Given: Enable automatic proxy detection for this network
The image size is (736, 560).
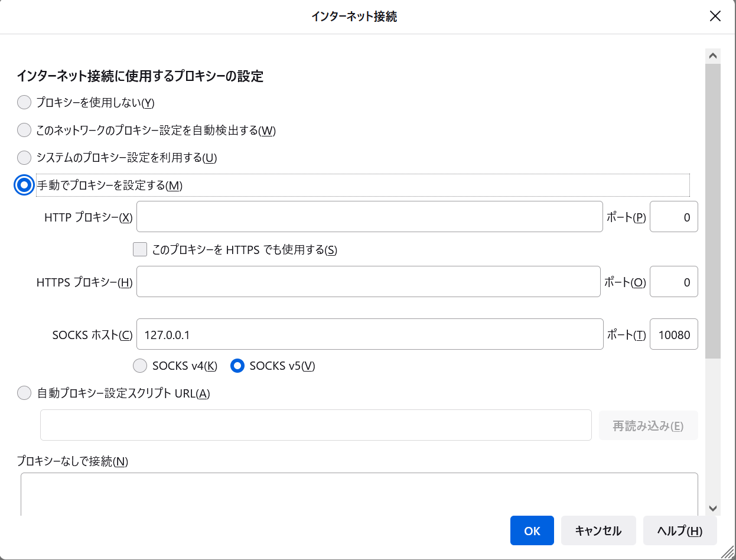Looking at the screenshot, I should [24, 130].
